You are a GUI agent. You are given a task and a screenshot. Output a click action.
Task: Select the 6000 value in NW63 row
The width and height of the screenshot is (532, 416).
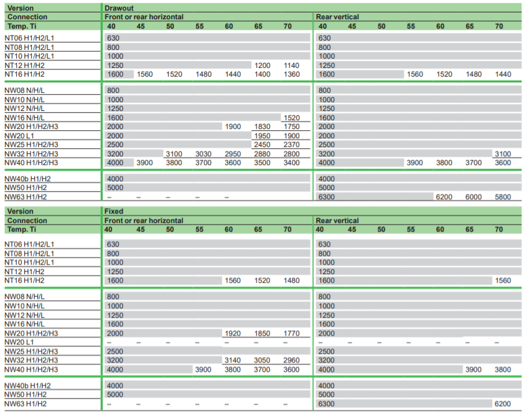coord(474,197)
